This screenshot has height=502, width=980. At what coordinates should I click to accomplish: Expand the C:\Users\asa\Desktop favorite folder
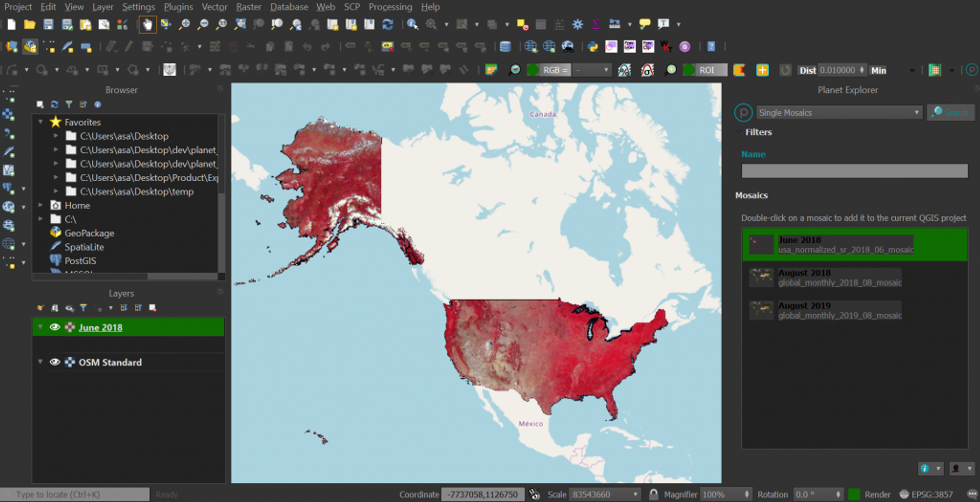tap(56, 136)
